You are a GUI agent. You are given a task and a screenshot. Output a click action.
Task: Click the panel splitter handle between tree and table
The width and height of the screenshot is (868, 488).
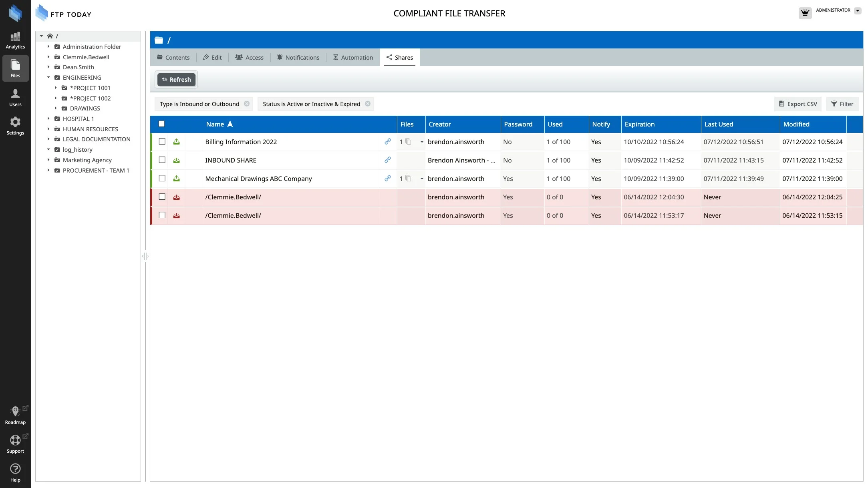pos(145,256)
